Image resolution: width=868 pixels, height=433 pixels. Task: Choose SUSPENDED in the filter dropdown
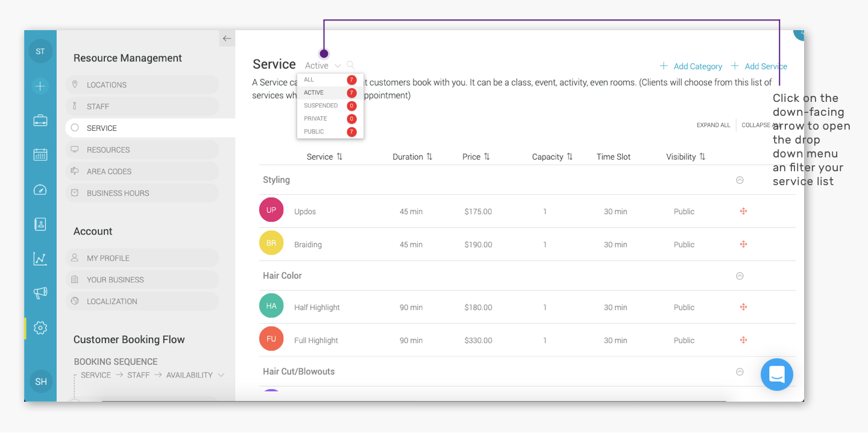330,106
